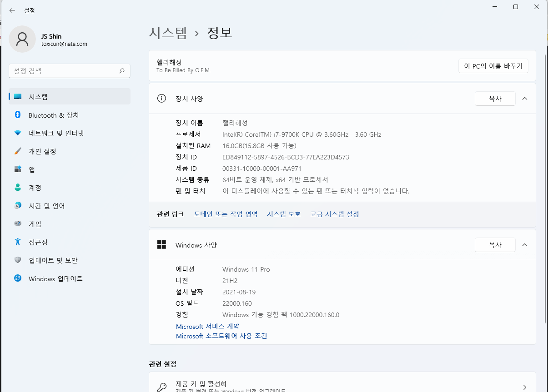
Task: Click the network wifi icon in the sidebar
Action: pyautogui.click(x=18, y=133)
